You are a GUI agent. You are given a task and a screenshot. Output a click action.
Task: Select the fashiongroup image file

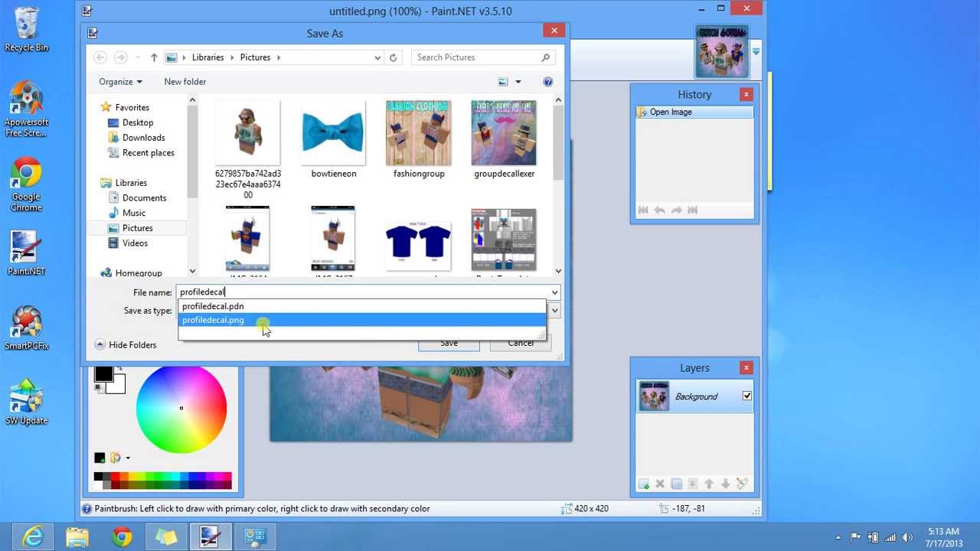tap(419, 139)
